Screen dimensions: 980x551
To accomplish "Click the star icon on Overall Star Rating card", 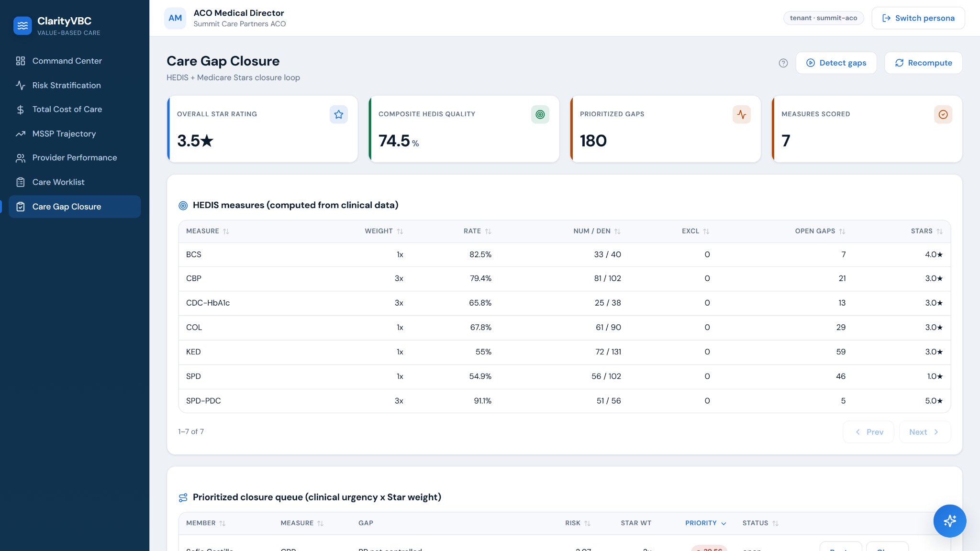I will (339, 114).
